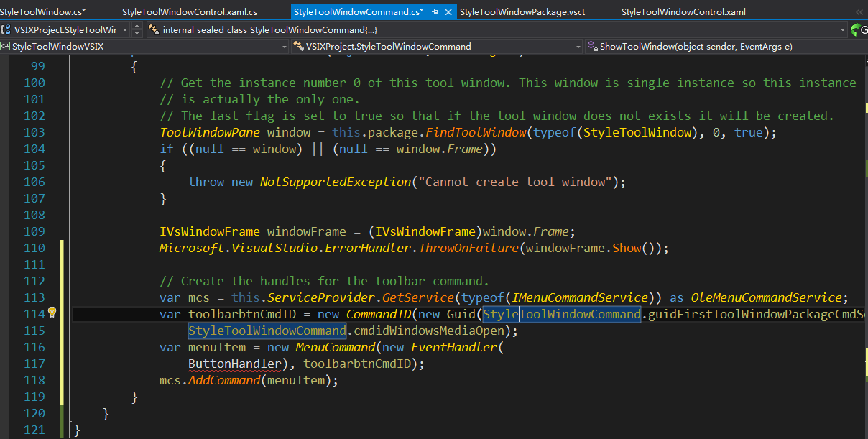Screen dimensions: 868x439
Task: Close the StyleToolWindowCommand.cs tab
Action: (x=449, y=12)
